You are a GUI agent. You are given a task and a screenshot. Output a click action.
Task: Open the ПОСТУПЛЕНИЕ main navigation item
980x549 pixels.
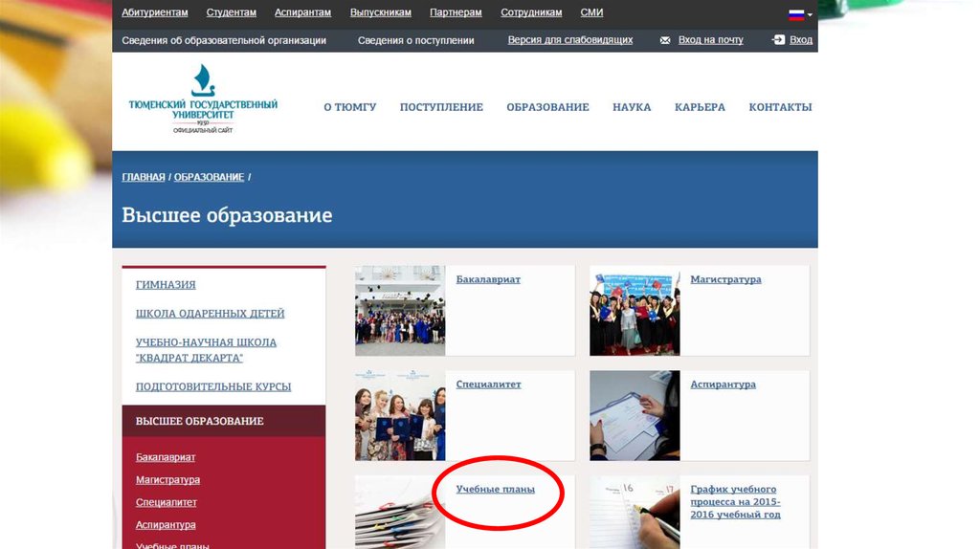coord(441,107)
